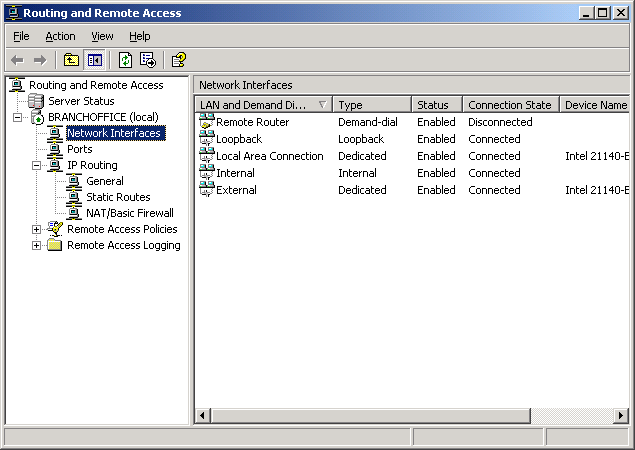The width and height of the screenshot is (635, 450).
Task: Select the Remote Access Logging label
Action: pyautogui.click(x=124, y=245)
